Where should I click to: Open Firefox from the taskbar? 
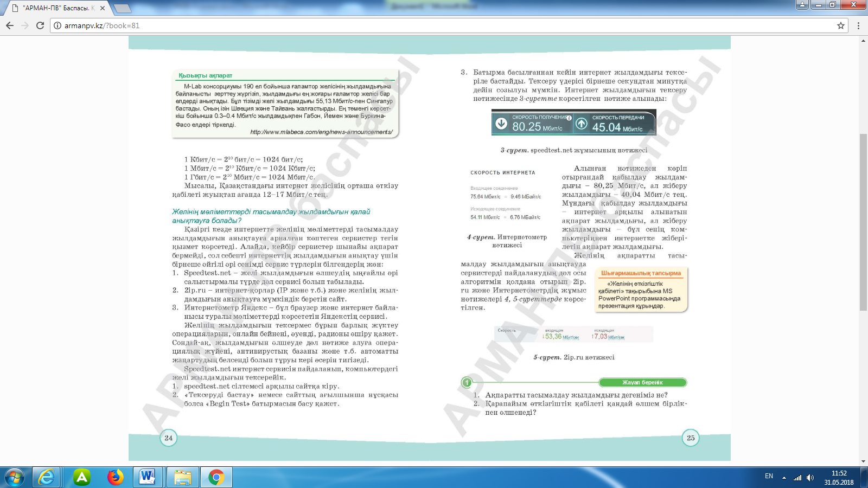pyautogui.click(x=115, y=477)
